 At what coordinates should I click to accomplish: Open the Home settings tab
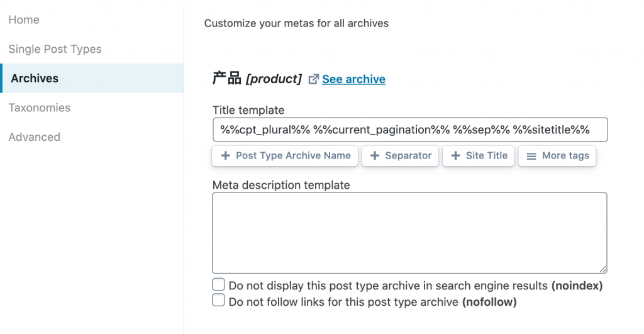(x=24, y=20)
